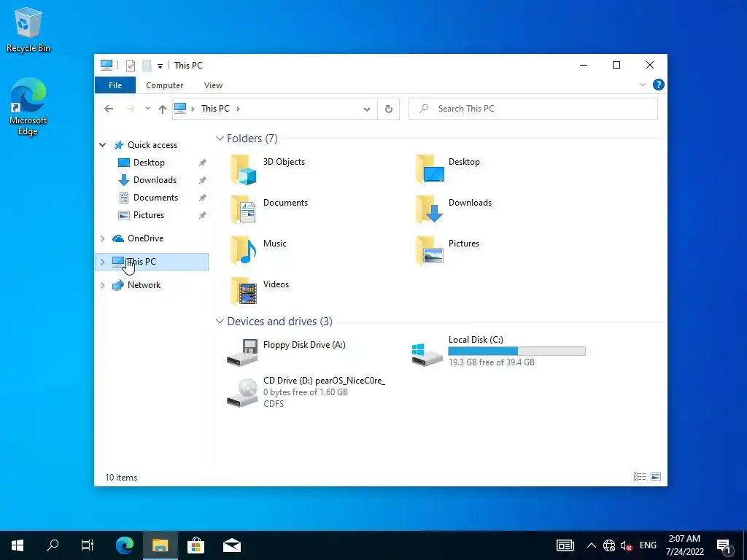Viewport: 747px width, 560px height.
Task: Refresh the This PC view
Action: pos(389,109)
